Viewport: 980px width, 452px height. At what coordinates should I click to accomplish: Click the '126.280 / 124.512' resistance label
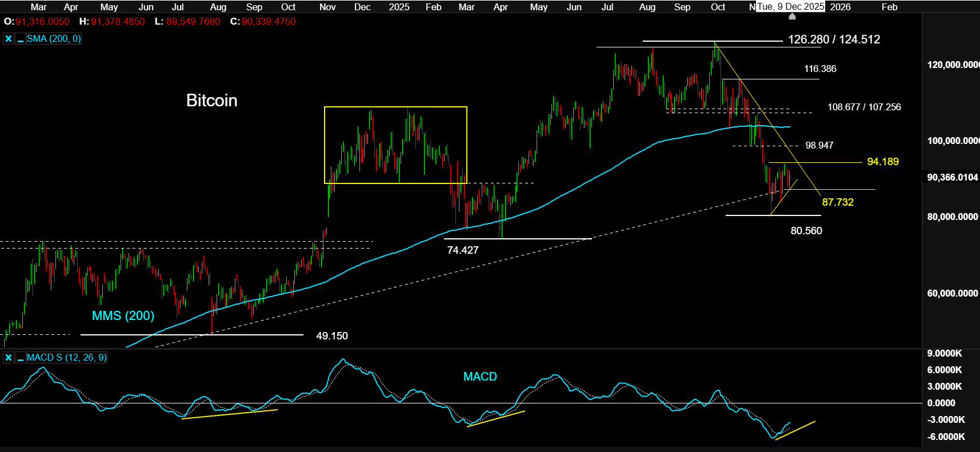point(834,39)
